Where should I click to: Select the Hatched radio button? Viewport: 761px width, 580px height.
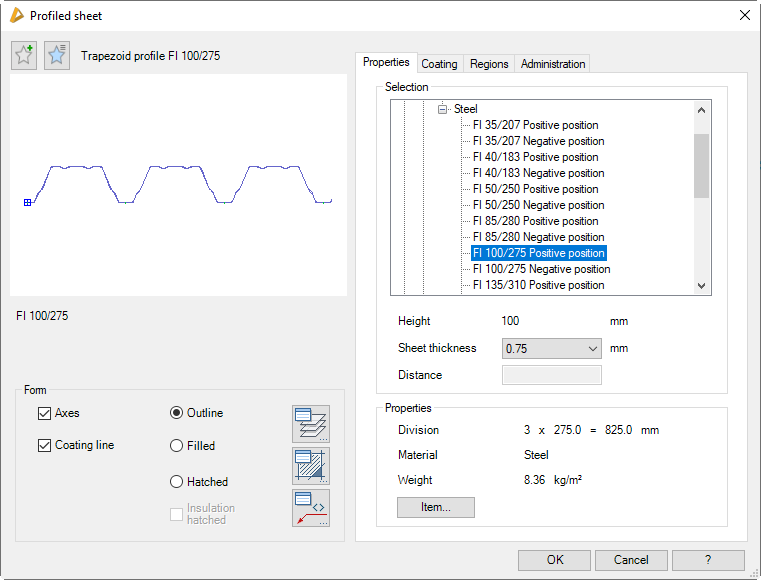[x=177, y=482]
